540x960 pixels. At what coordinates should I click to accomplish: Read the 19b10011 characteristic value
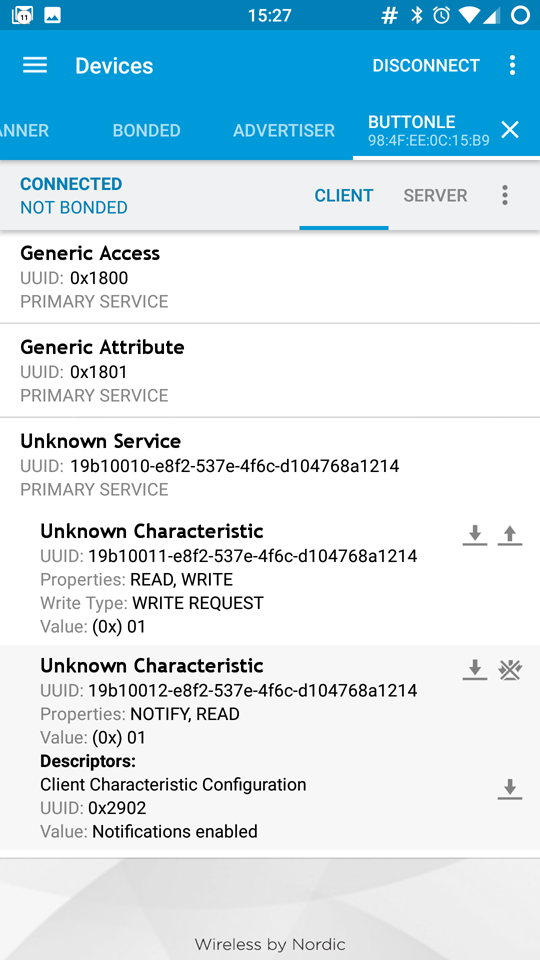coord(474,536)
